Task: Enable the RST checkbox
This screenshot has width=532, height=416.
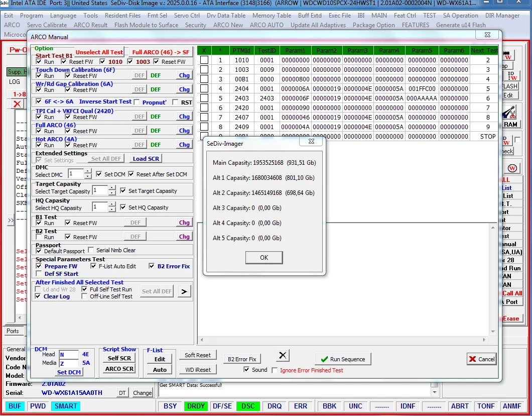Action: pyautogui.click(x=175, y=102)
